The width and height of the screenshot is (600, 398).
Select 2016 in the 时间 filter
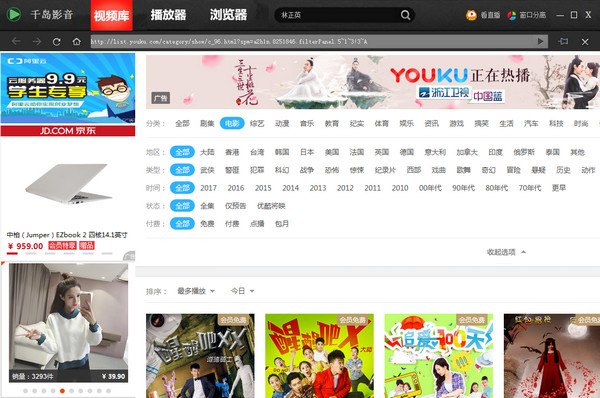pos(236,188)
